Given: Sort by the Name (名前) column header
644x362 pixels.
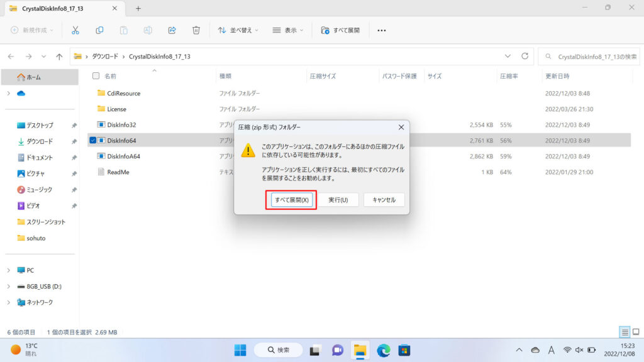Looking at the screenshot, I should [110, 76].
